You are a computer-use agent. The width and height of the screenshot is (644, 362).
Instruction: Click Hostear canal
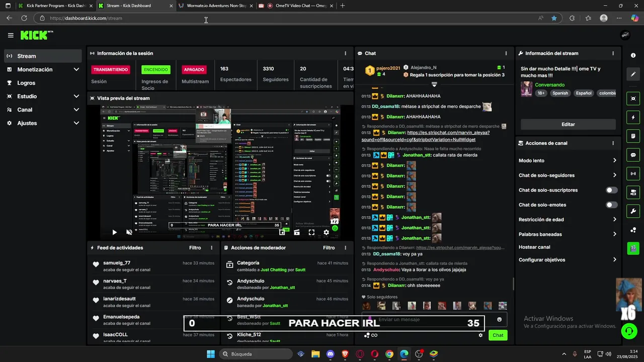(534, 247)
